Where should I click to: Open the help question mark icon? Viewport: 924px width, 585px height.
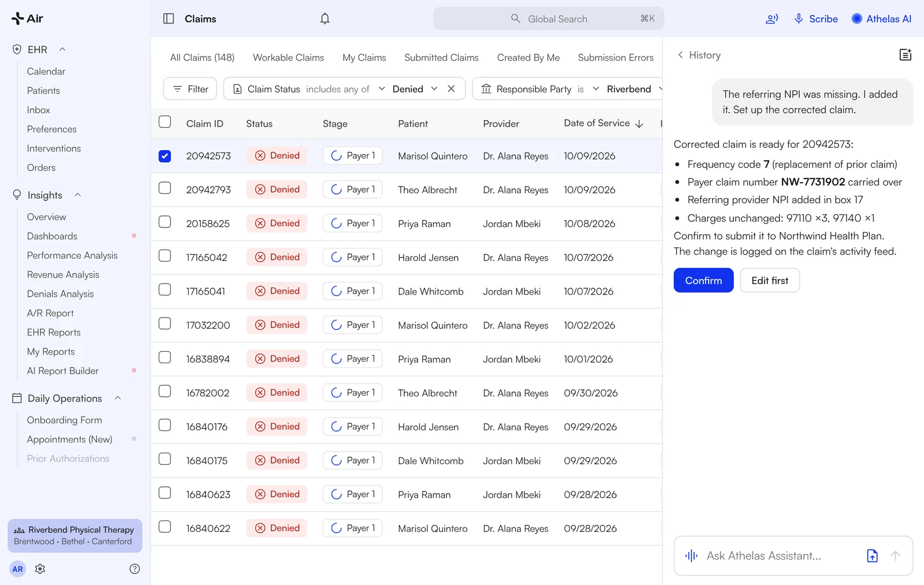[135, 569]
